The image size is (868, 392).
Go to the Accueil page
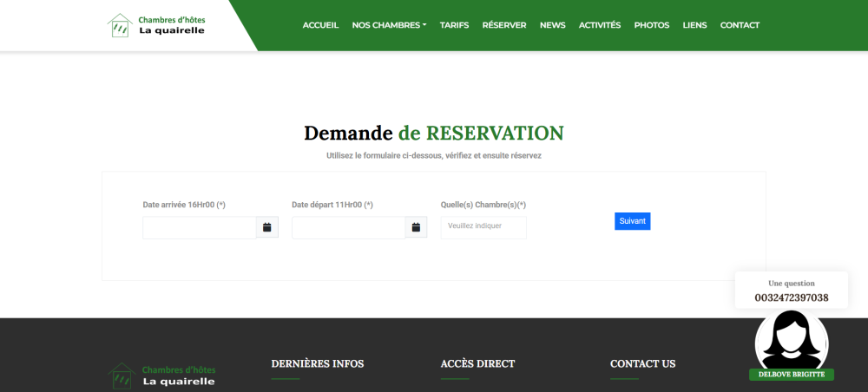point(320,25)
